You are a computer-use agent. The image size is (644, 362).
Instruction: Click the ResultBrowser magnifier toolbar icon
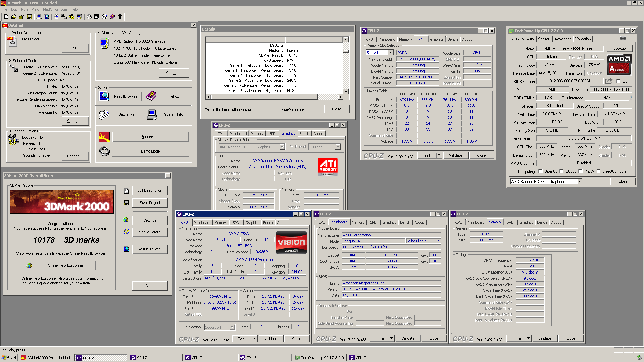point(47,17)
